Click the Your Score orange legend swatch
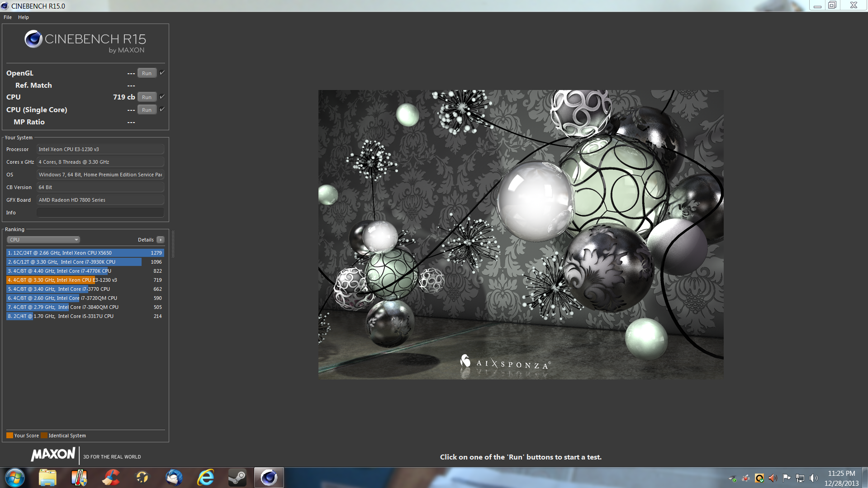Viewport: 868px width, 488px height. [x=9, y=436]
